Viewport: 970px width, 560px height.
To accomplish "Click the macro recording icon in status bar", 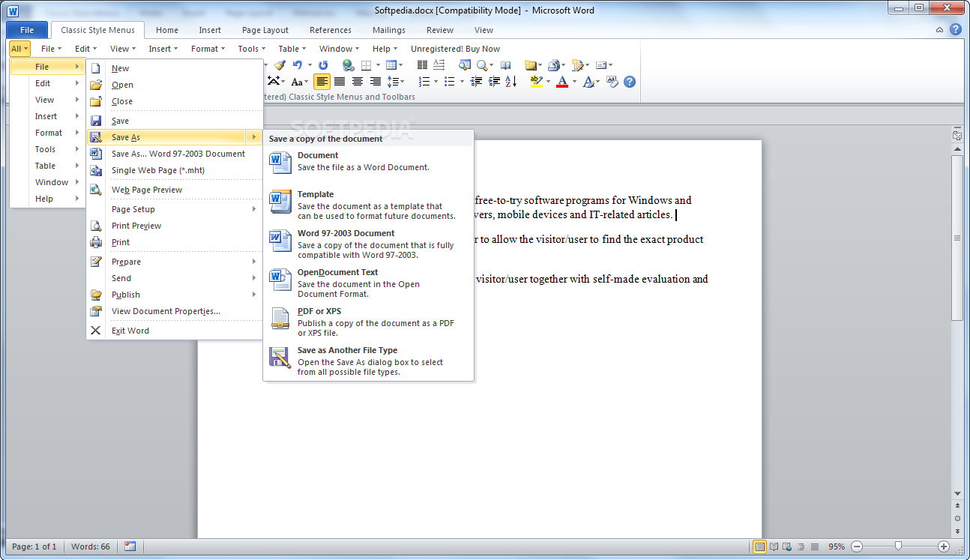I will [x=130, y=547].
